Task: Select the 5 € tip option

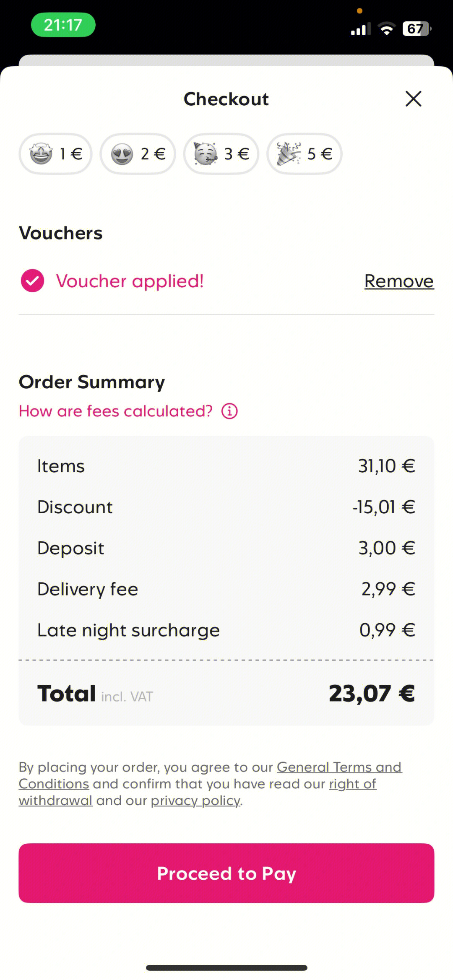Action: [x=305, y=154]
